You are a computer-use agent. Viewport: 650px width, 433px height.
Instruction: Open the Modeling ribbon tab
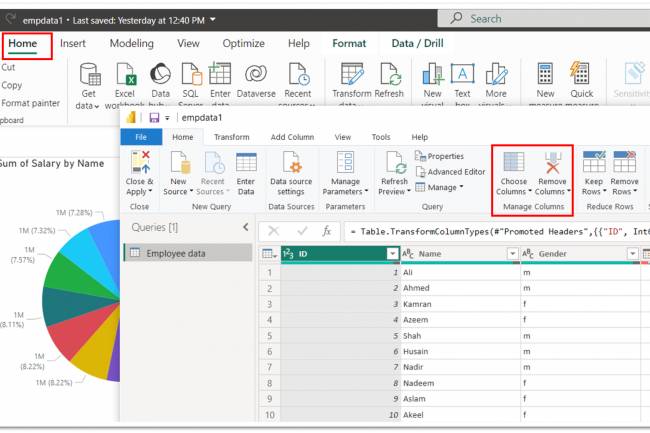131,44
